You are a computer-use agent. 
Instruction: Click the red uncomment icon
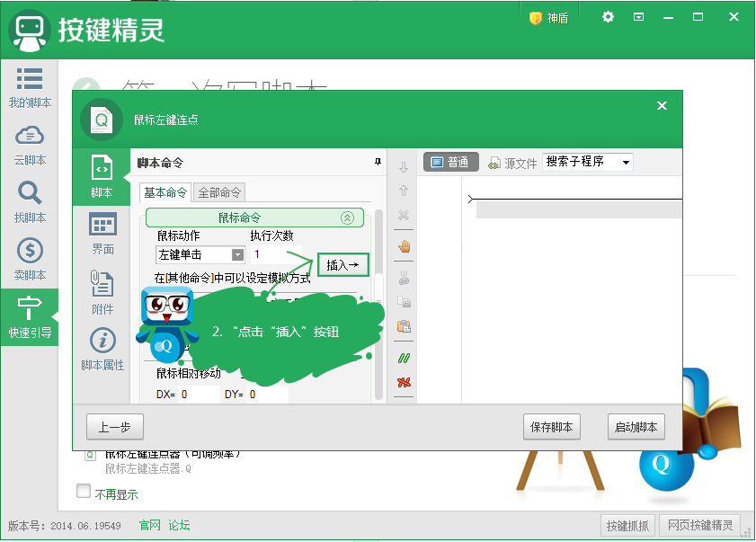[x=404, y=383]
